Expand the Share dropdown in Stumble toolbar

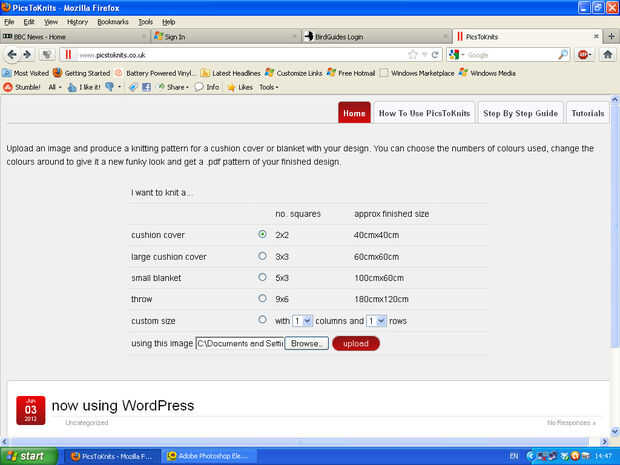coord(173,87)
